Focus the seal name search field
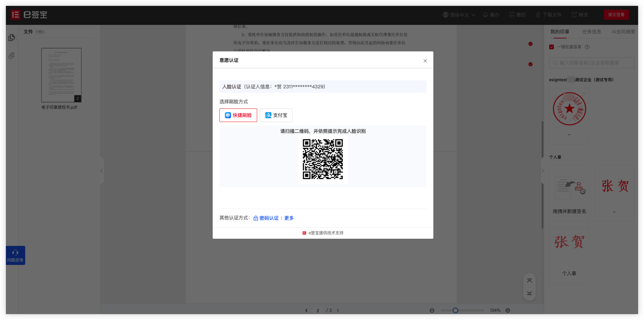This screenshot has height=320, width=644. tap(592, 63)
